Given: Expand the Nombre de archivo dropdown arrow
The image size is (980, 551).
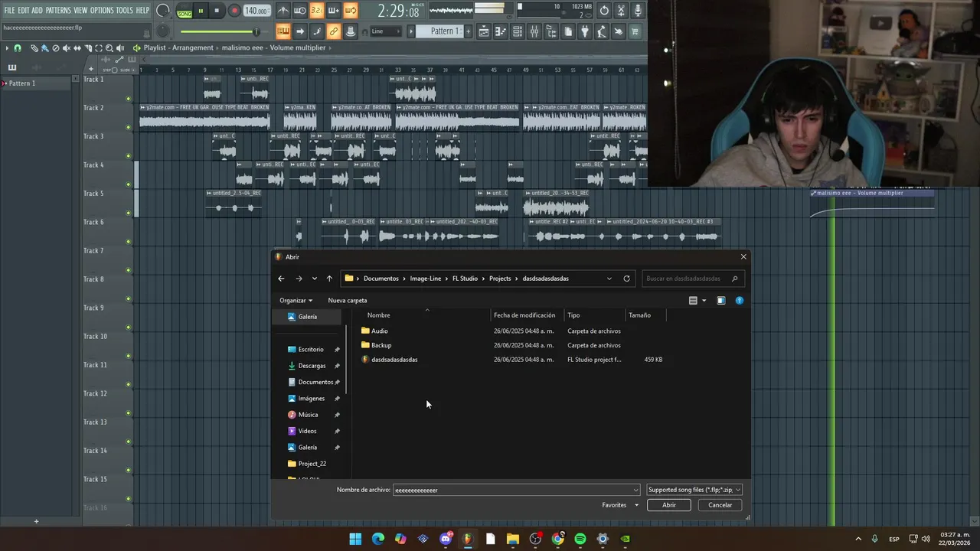Looking at the screenshot, I should 635,490.
